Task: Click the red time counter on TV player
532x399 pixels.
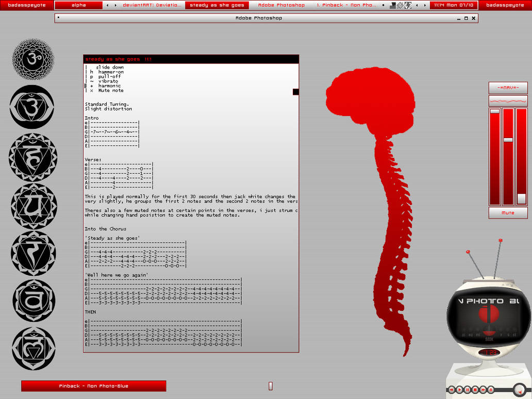Action: 489,352
